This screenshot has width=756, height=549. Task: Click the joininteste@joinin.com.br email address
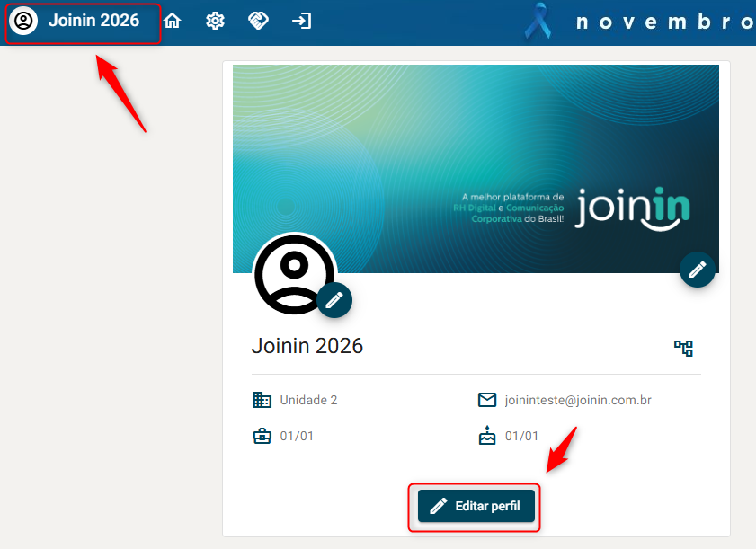tap(578, 400)
